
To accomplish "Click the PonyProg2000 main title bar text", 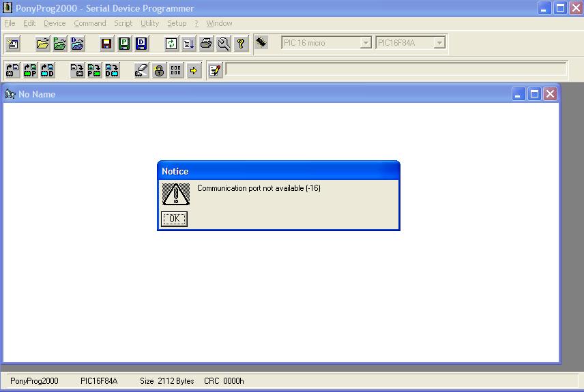I will [x=105, y=8].
